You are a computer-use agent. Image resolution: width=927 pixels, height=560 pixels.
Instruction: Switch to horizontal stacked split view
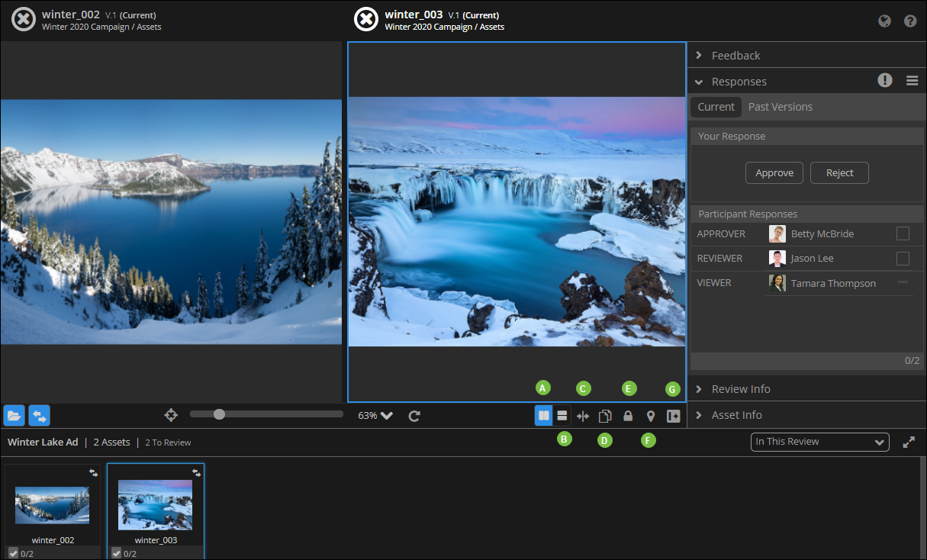[562, 416]
